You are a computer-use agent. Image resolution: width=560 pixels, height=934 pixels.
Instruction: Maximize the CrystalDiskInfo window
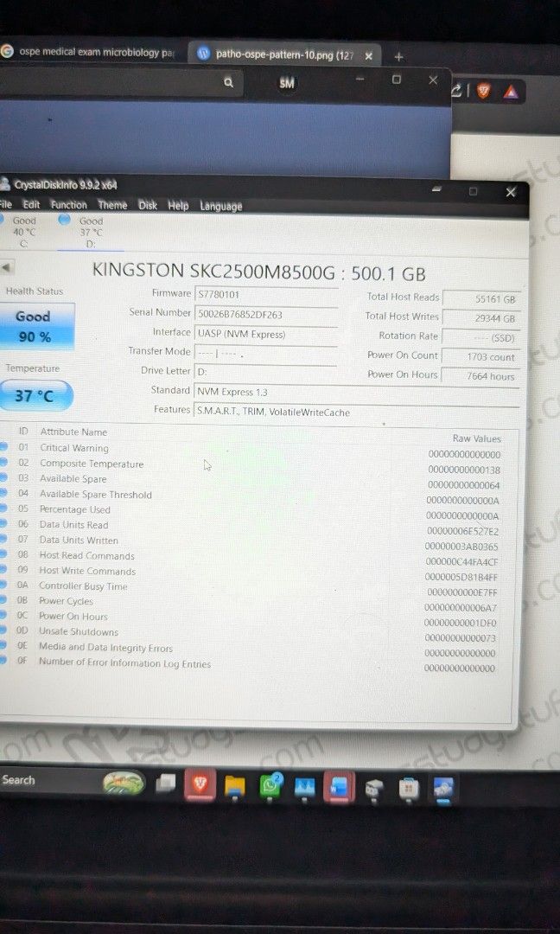(x=473, y=191)
